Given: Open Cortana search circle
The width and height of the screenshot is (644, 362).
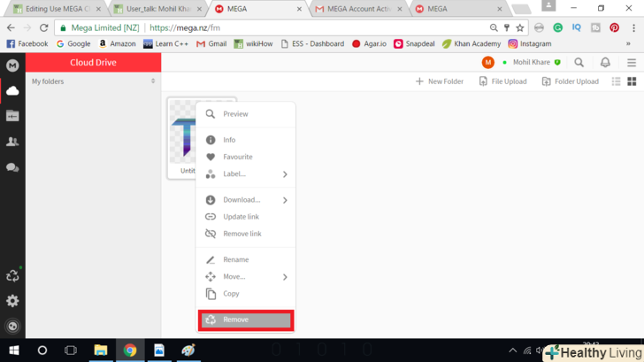Looking at the screenshot, I should tap(42, 350).
